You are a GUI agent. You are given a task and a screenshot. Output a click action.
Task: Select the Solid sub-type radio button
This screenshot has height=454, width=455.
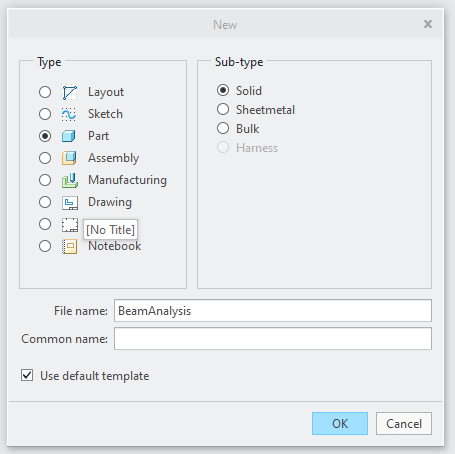tap(223, 90)
